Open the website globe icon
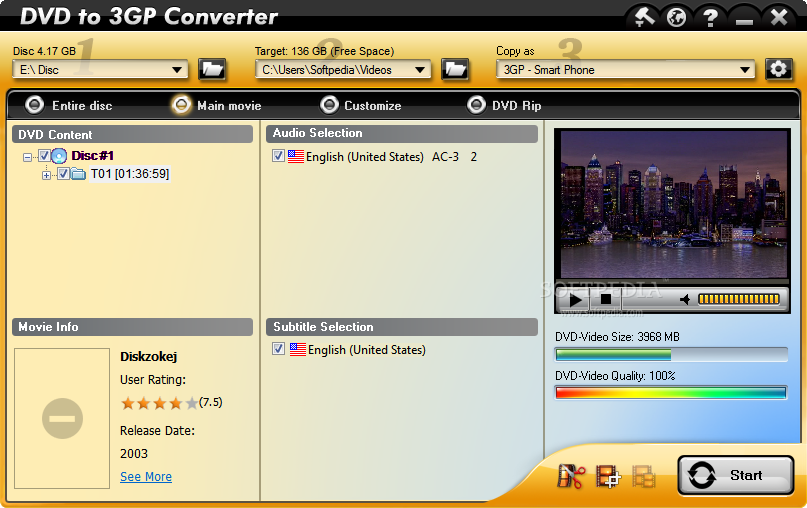Image resolution: width=807 pixels, height=508 pixels. pyautogui.click(x=676, y=17)
